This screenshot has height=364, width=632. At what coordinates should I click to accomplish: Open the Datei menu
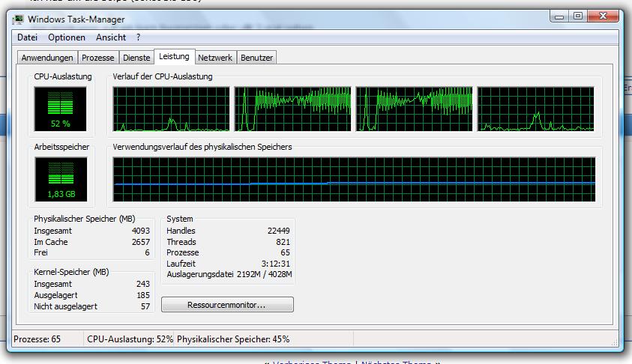(x=28, y=37)
